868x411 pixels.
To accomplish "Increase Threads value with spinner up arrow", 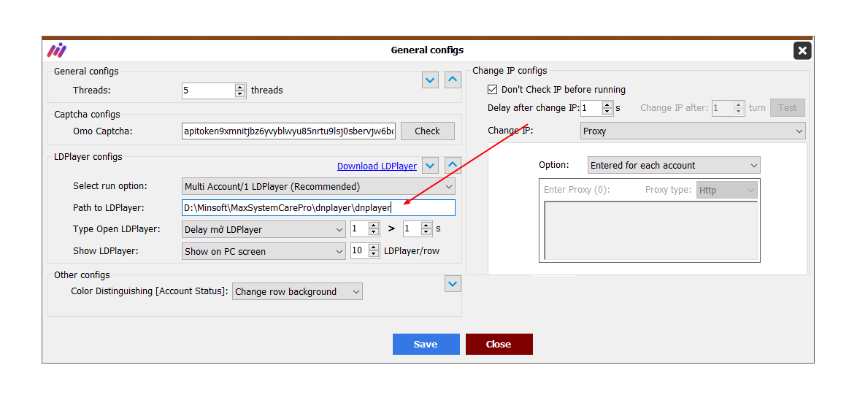I will tap(240, 87).
